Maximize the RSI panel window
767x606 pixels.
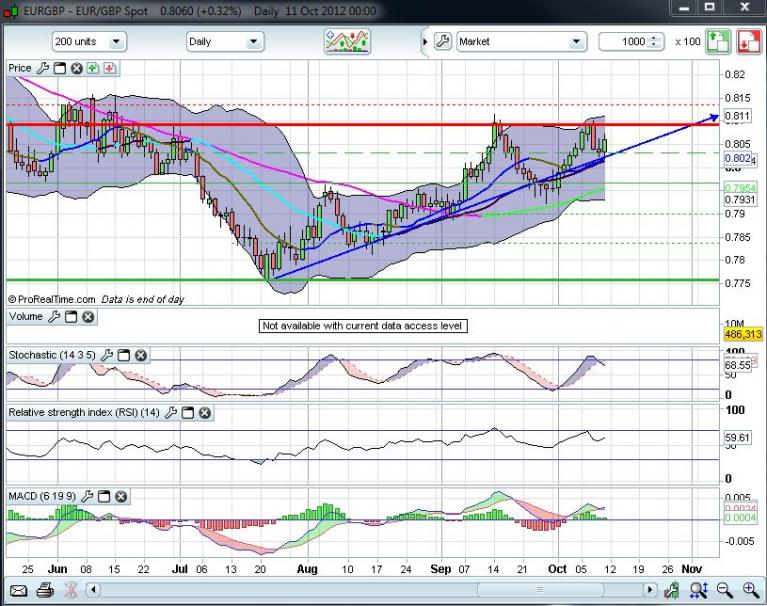tap(188, 412)
